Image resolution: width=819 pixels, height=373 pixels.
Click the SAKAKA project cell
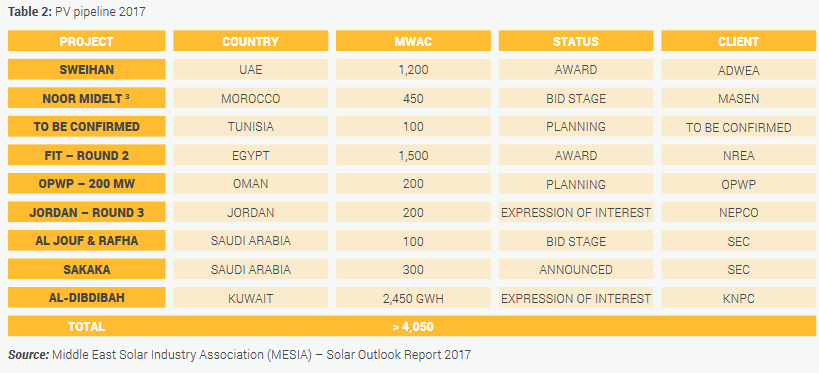(x=87, y=270)
